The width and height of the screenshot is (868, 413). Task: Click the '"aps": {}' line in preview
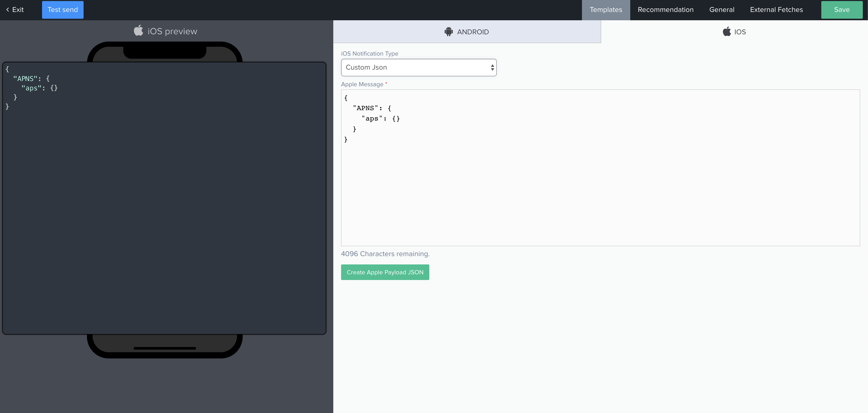coord(39,88)
